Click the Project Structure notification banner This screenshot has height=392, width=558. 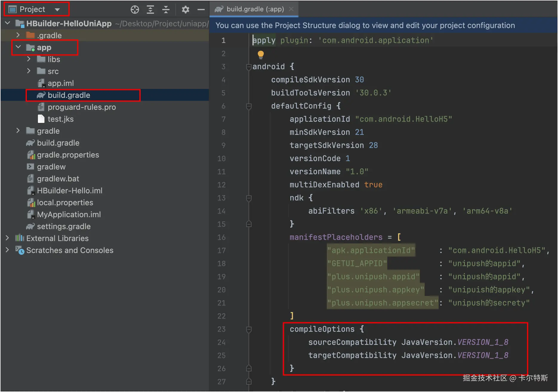[383, 25]
